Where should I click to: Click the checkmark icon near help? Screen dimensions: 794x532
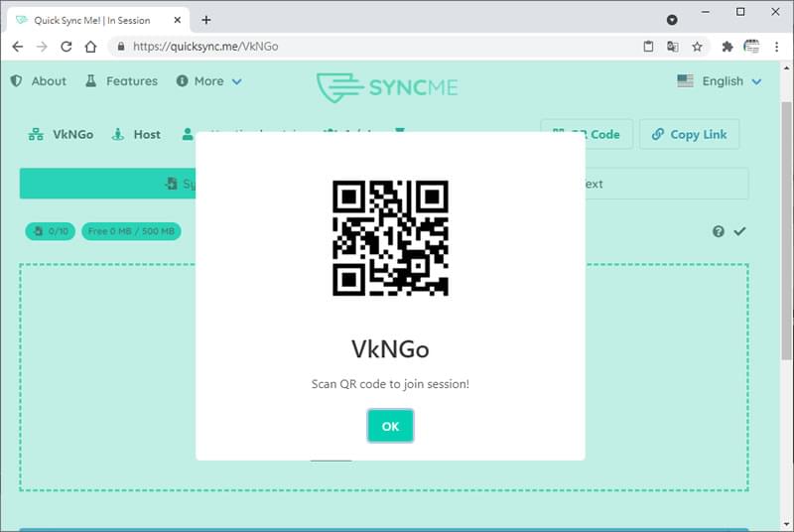(x=739, y=231)
